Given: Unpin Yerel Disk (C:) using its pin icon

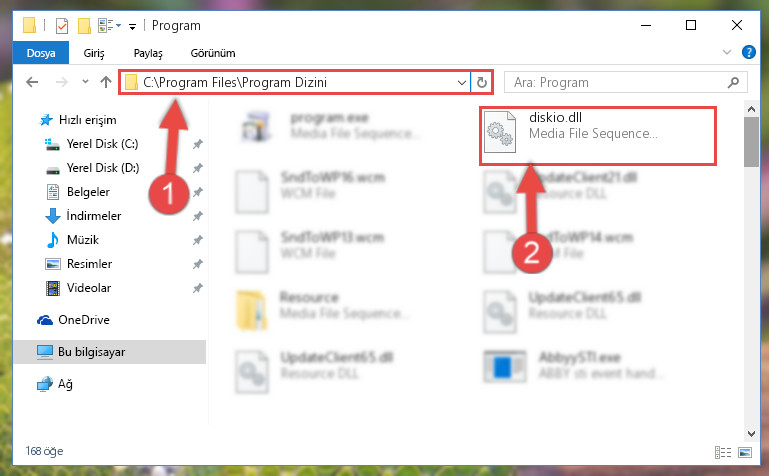Looking at the screenshot, I should [198, 144].
